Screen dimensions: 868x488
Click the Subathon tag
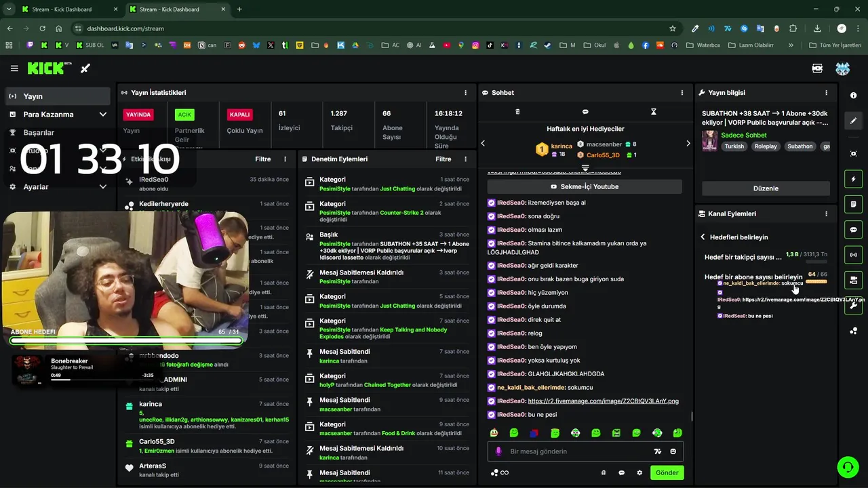pyautogui.click(x=800, y=146)
